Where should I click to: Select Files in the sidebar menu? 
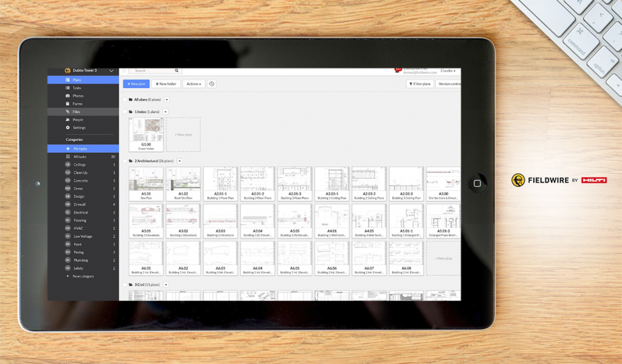[76, 112]
